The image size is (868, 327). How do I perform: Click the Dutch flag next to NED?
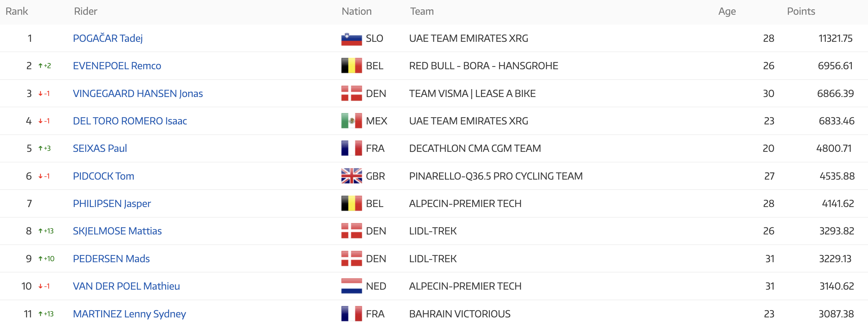(351, 286)
